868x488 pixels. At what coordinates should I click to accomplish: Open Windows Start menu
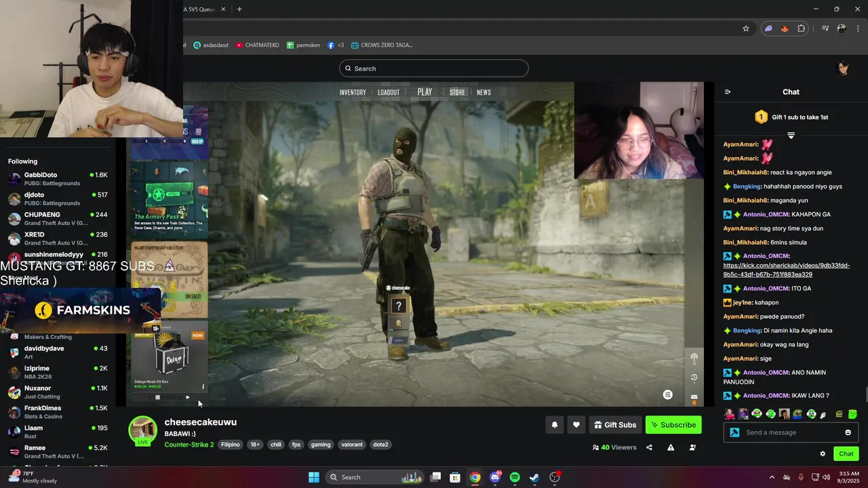(x=314, y=477)
